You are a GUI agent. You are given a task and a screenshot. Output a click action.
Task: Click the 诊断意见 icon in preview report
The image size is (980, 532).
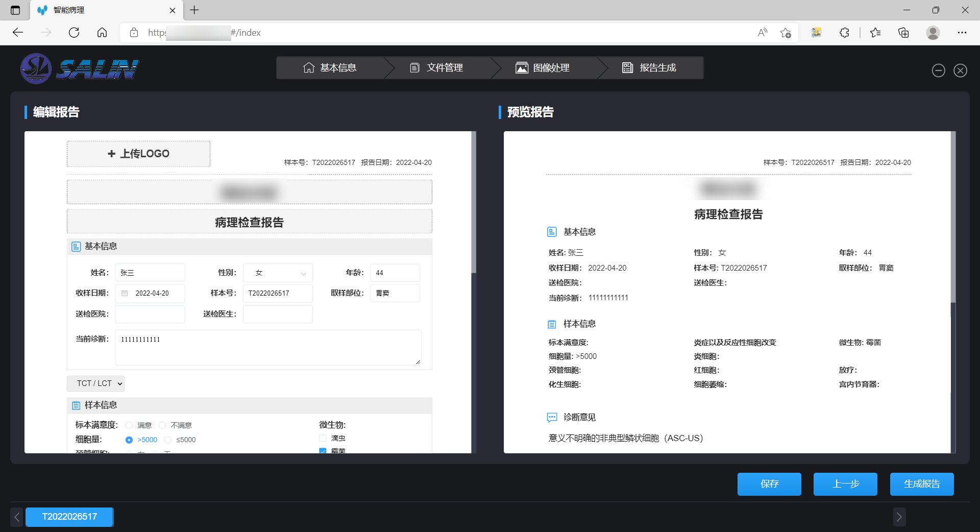(x=552, y=418)
